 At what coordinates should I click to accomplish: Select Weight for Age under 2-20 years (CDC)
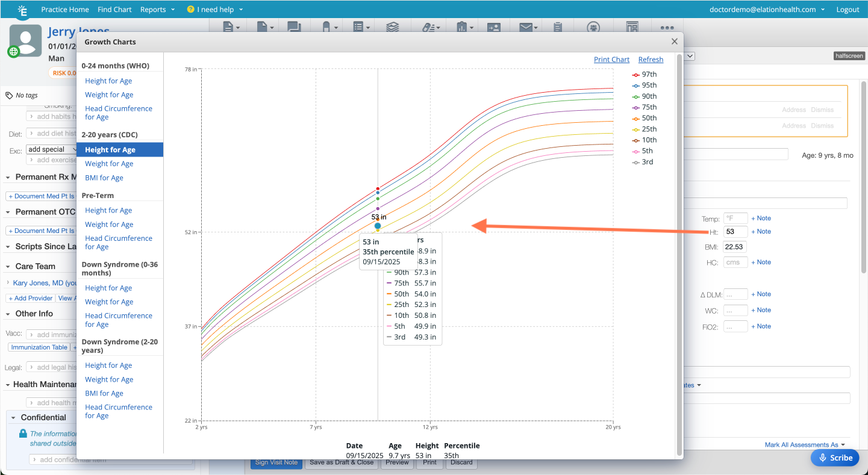(109, 164)
